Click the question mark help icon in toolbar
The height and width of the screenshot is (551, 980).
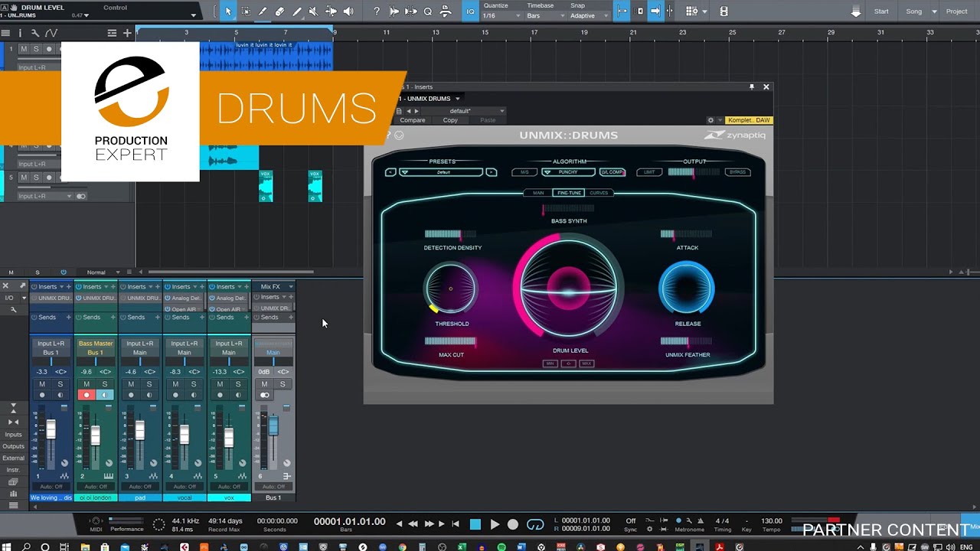coord(377,11)
